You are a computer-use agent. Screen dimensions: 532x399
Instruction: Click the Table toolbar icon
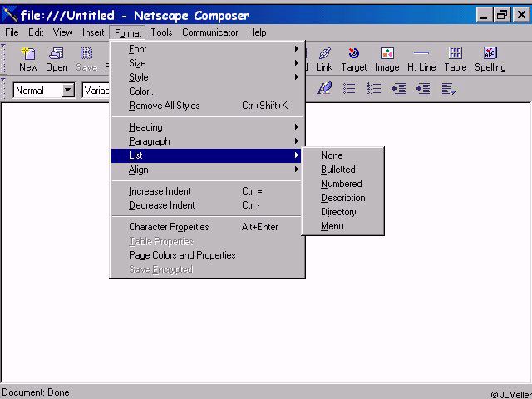pos(456,59)
